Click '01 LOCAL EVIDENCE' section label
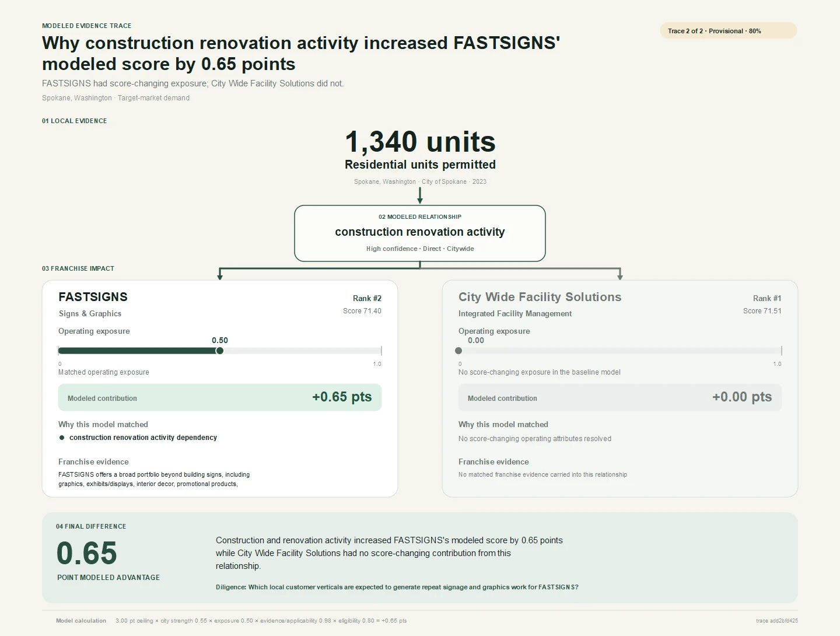The image size is (840, 636). pyautogui.click(x=75, y=121)
